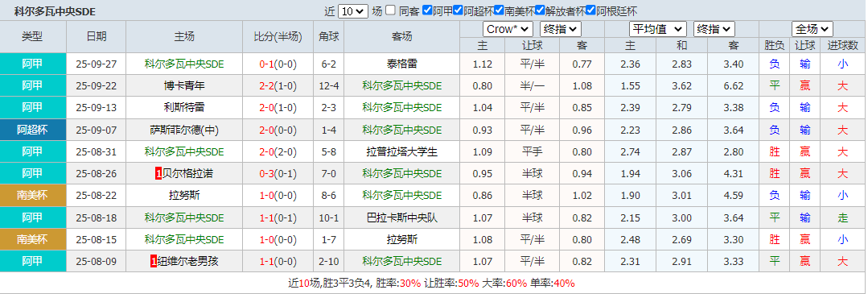Click score 2-2(1-0) on 25-09-22

coord(278,86)
